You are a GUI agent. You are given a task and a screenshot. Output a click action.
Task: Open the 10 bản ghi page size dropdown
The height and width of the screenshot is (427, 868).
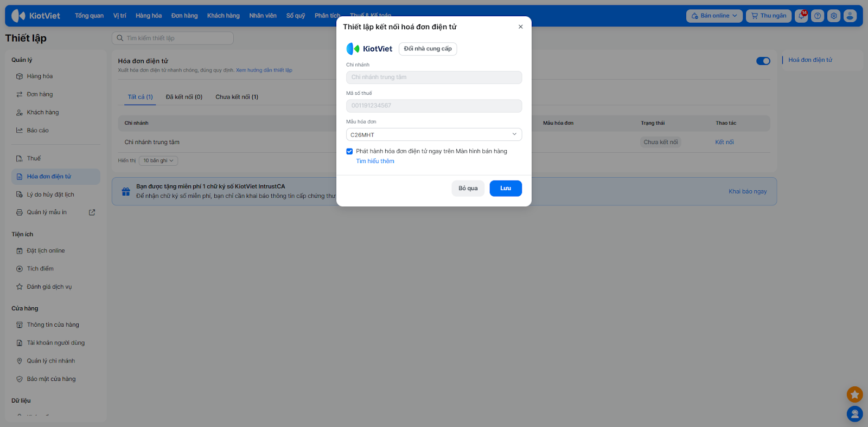[158, 160]
